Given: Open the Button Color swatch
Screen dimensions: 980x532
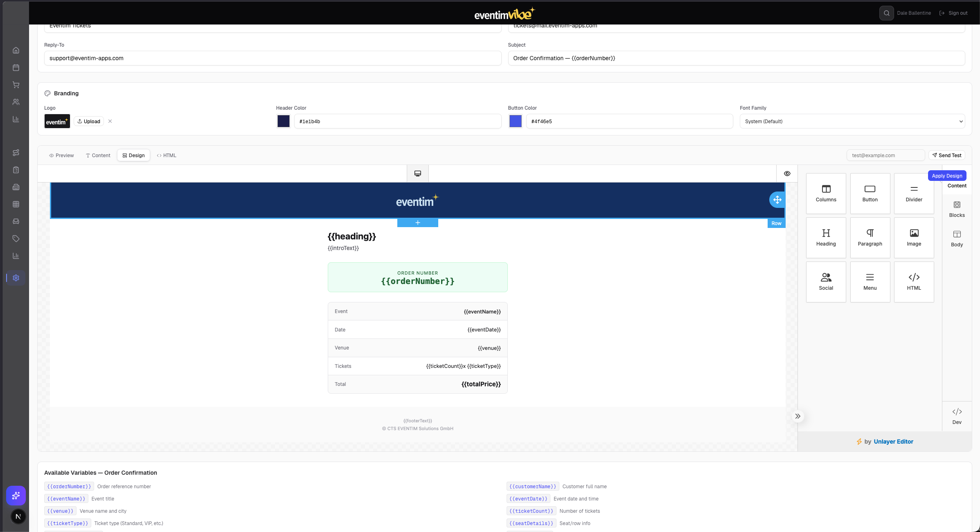Looking at the screenshot, I should [515, 121].
